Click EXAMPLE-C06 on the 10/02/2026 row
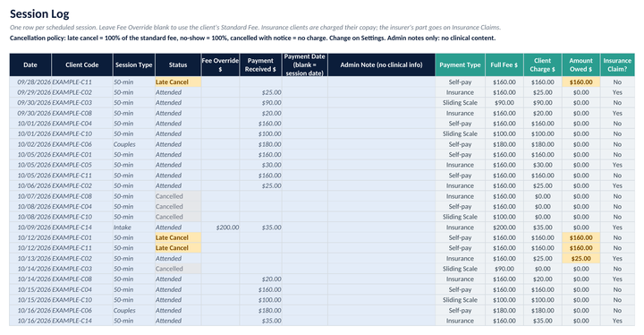 pyautogui.click(x=82, y=144)
